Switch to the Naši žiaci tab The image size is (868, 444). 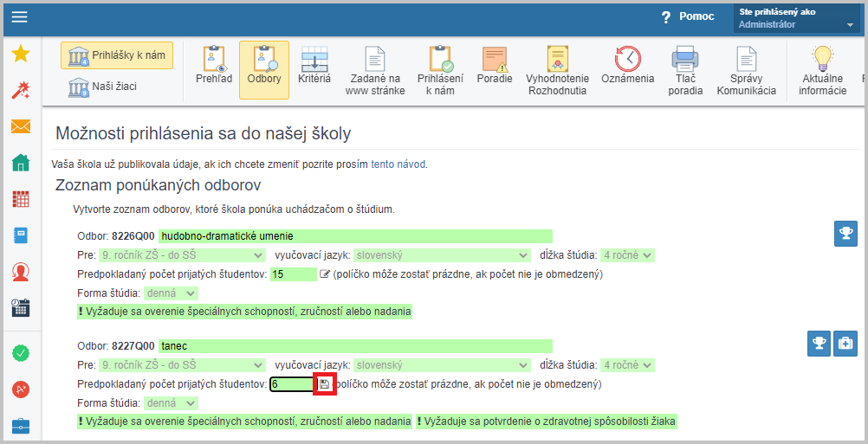(x=102, y=87)
